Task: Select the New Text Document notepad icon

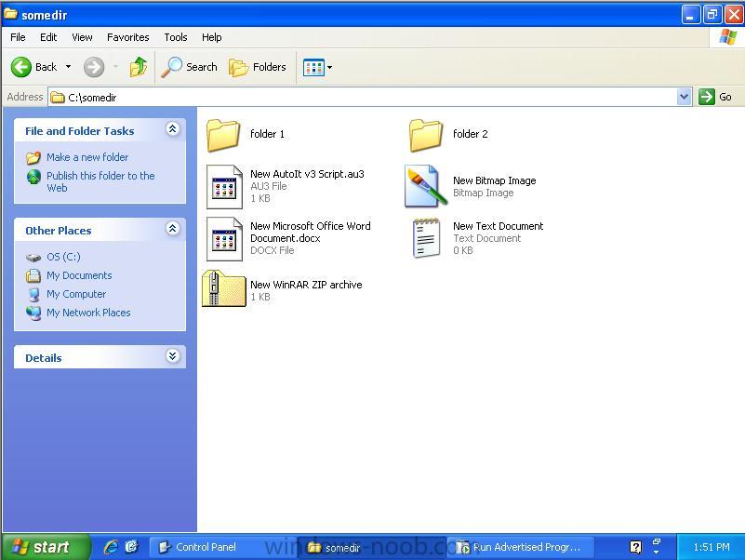Action: [426, 238]
